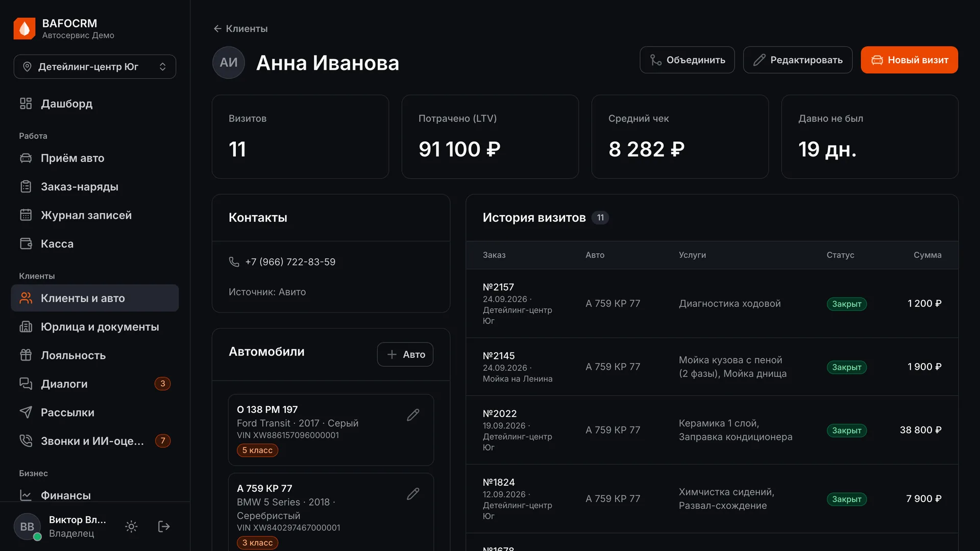
Task: Click the BAFOCRM flame logo
Action: pos(24,29)
